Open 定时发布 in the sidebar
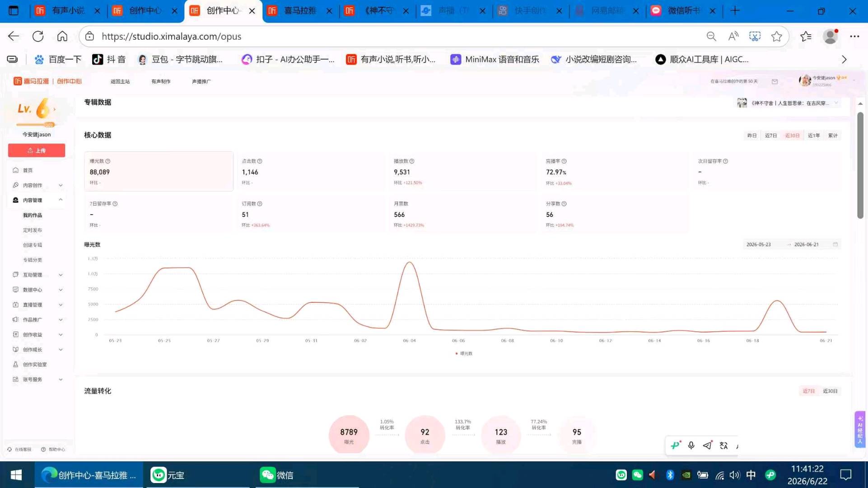This screenshot has width=868, height=488. click(33, 230)
